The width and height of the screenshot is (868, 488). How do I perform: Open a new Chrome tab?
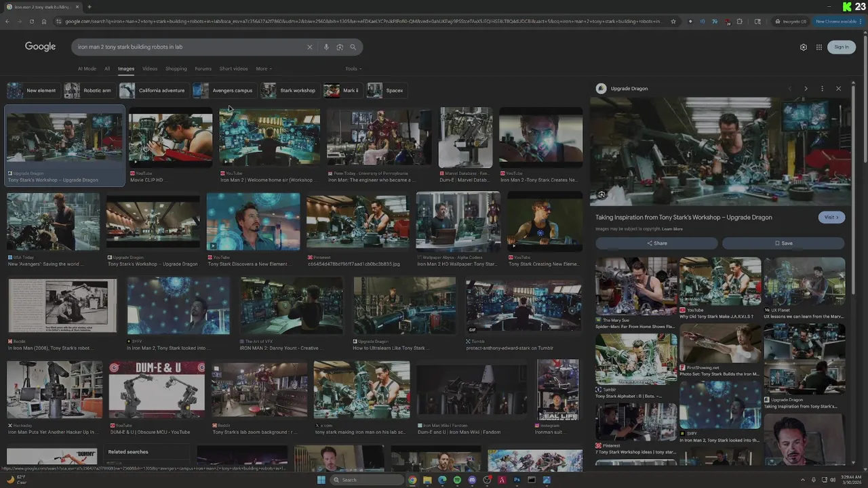[x=89, y=7]
